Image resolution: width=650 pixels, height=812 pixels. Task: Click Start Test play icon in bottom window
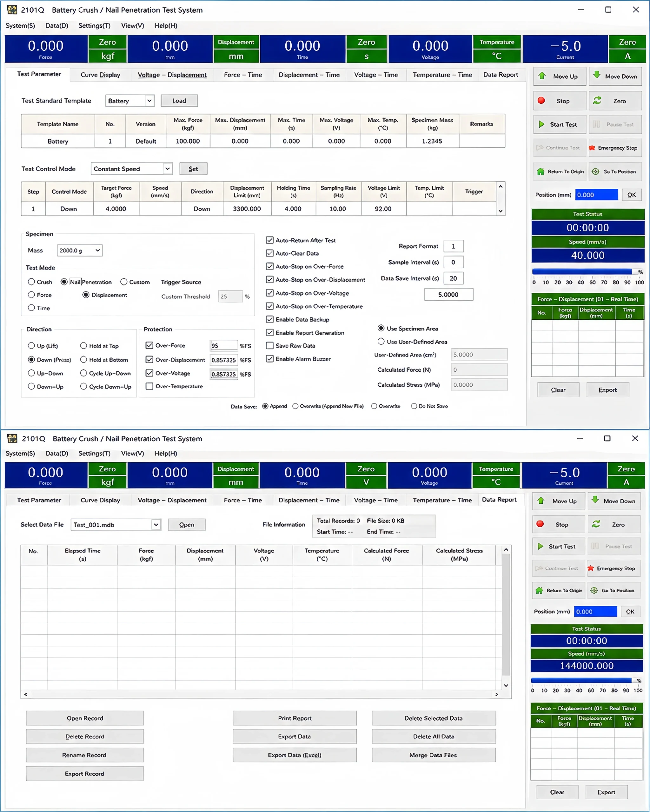(541, 546)
